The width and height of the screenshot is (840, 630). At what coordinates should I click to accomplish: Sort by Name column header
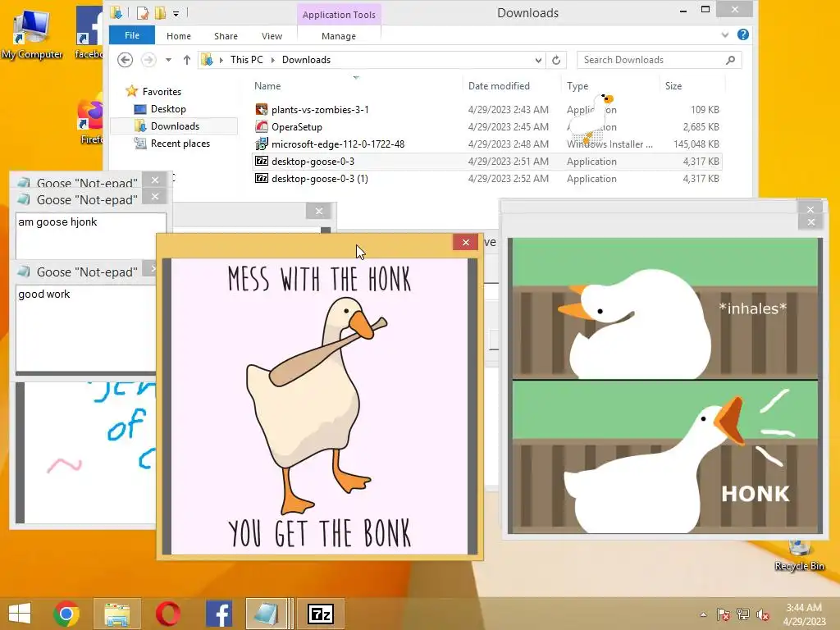click(x=267, y=85)
